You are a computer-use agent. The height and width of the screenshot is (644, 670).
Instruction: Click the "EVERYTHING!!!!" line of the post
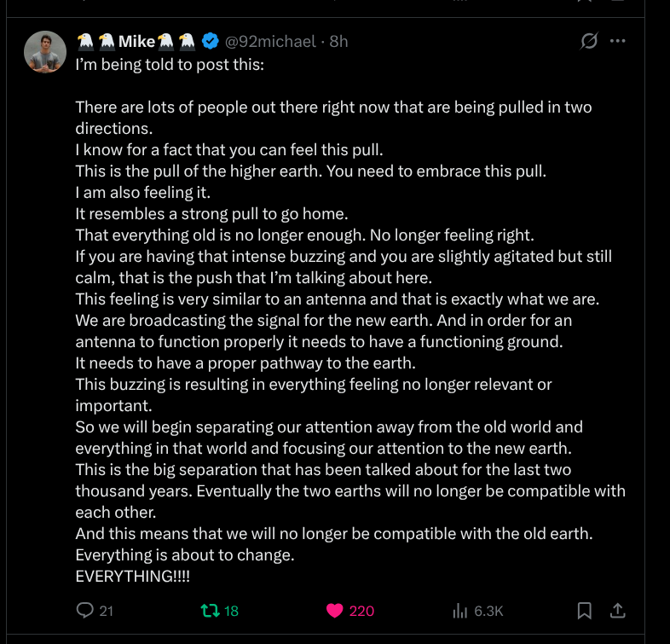[x=132, y=577]
